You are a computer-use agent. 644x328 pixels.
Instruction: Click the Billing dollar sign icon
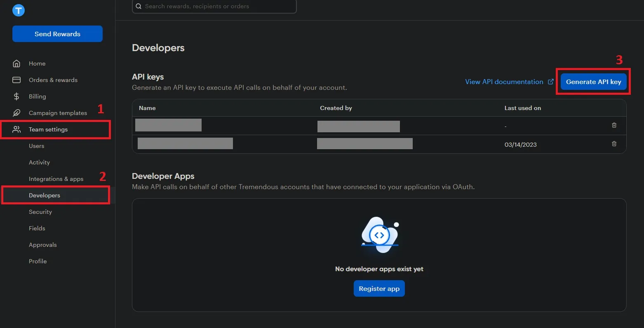(x=16, y=96)
